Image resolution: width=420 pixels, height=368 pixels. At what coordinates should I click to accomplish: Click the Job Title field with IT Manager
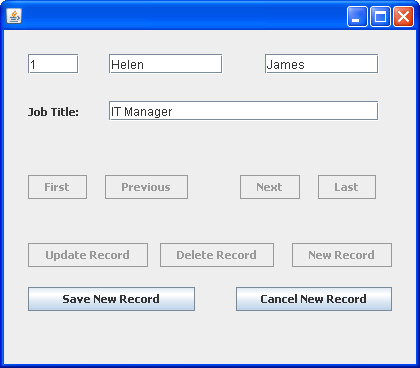243,111
